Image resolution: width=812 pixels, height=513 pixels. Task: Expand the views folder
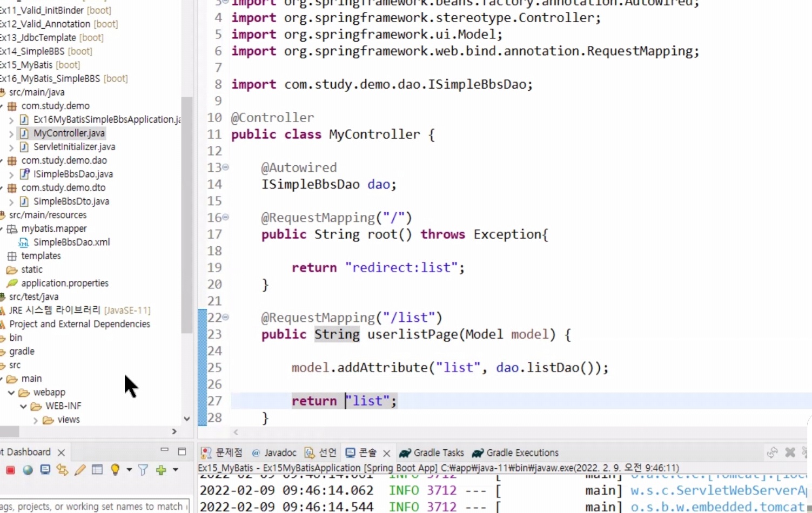(36, 420)
